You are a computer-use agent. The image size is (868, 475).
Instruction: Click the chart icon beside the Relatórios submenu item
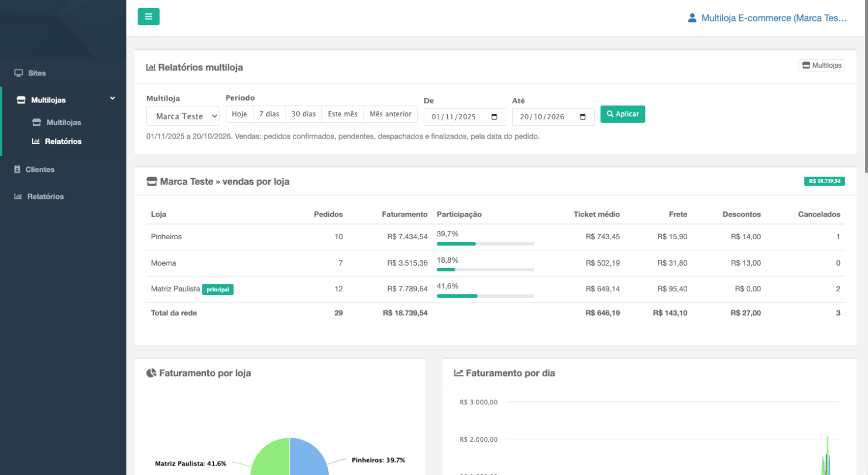coord(36,141)
